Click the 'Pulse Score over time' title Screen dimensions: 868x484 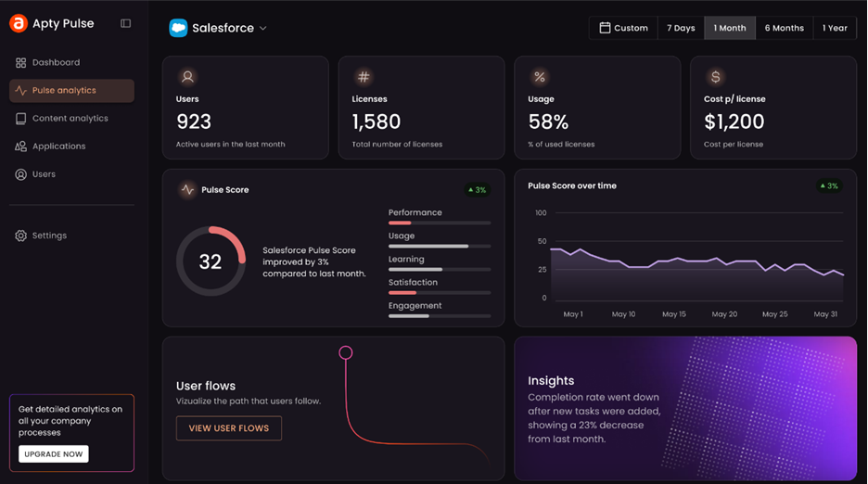(572, 185)
